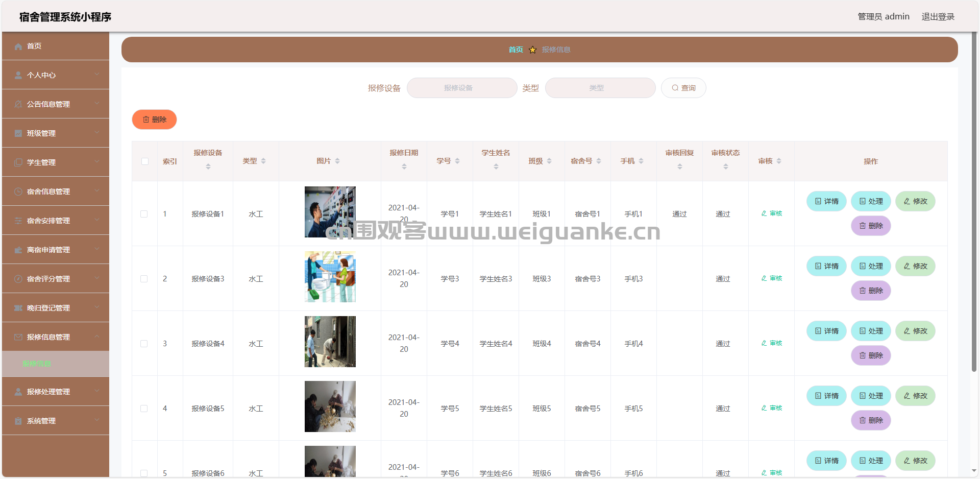980x479 pixels.
Task: Click the 审核 pencil icon in row 4
Action: pyautogui.click(x=764, y=409)
